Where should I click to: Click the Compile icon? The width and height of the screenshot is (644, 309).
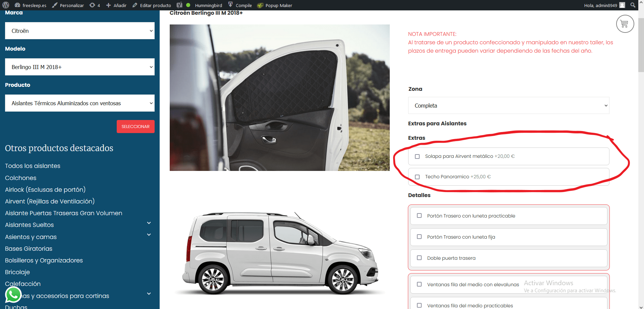click(x=230, y=4)
